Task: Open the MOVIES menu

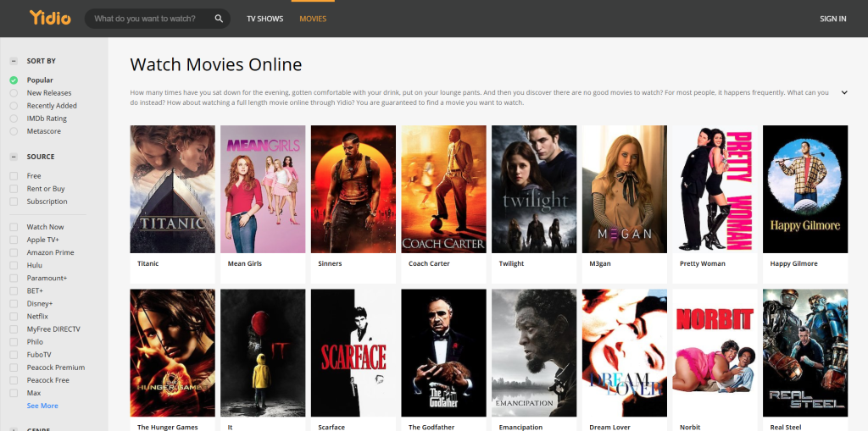Action: [x=313, y=19]
